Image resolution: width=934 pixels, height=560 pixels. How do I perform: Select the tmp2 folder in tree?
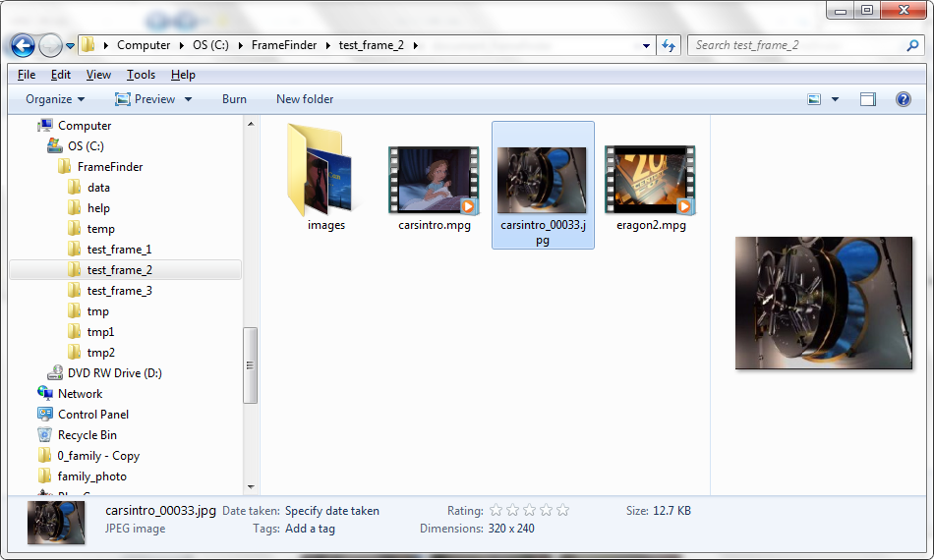coord(100,353)
